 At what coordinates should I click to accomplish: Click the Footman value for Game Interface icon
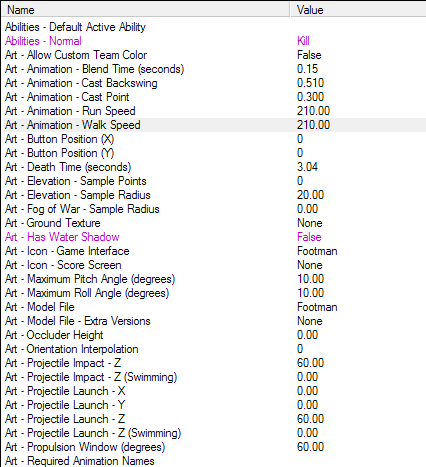click(x=317, y=251)
